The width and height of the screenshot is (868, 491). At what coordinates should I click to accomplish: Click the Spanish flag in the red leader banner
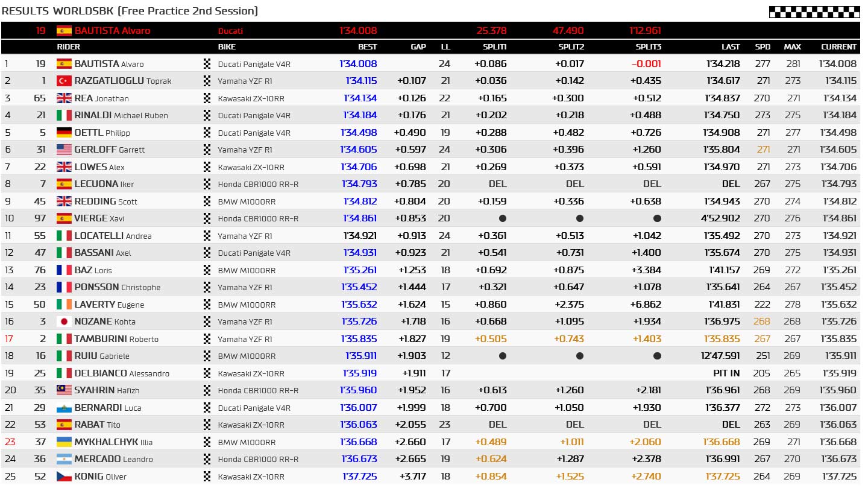pos(64,31)
